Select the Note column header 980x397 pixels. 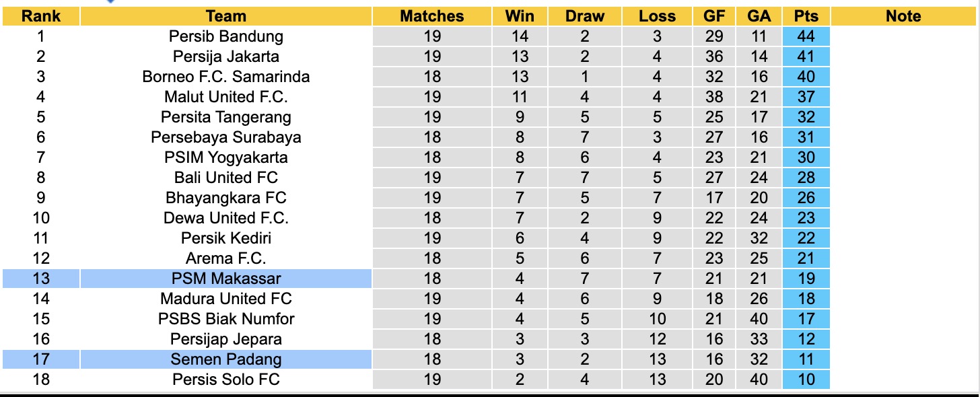(x=903, y=16)
